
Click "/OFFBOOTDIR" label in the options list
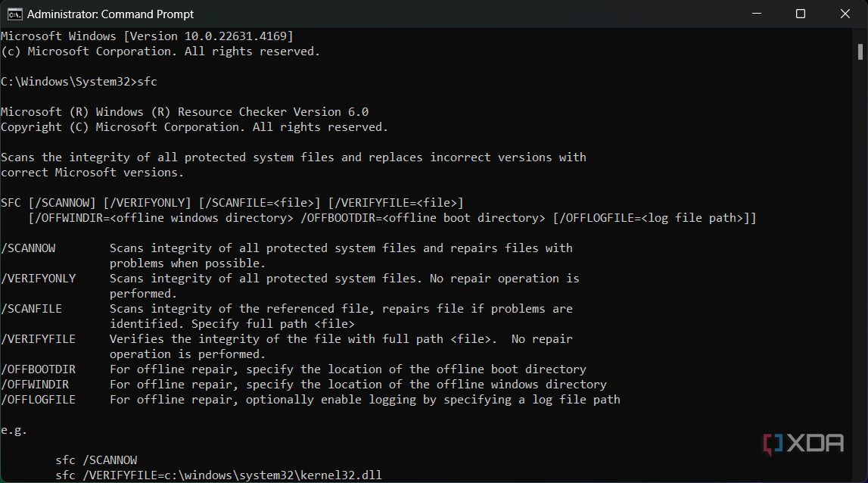click(x=38, y=369)
